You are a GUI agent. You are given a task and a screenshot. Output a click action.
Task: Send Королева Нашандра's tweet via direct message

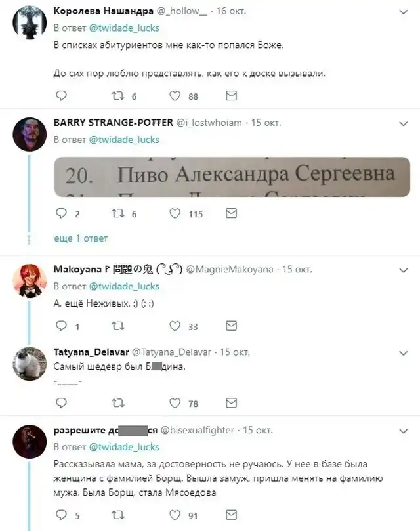point(232,96)
